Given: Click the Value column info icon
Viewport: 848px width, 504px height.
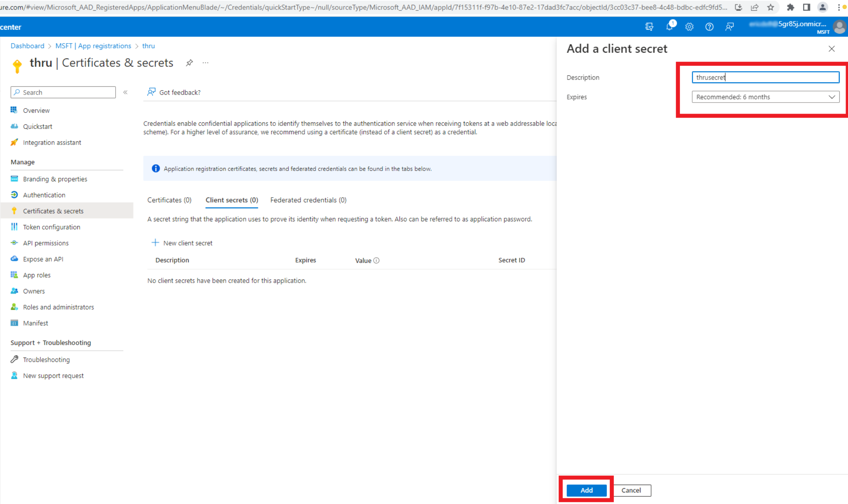Looking at the screenshot, I should (x=376, y=260).
